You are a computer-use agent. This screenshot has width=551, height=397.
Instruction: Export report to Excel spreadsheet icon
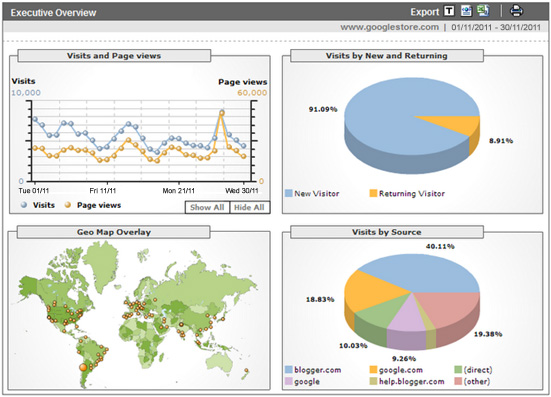pyautogui.click(x=483, y=11)
